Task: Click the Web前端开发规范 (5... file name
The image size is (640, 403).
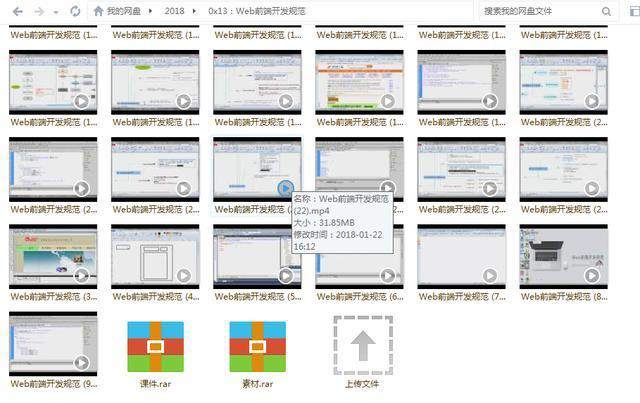Action: 258,297
